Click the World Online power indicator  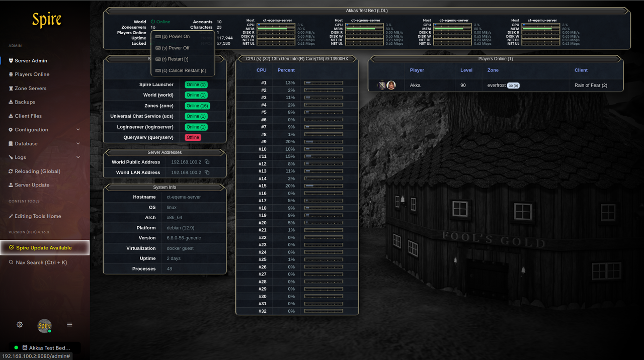tap(160, 22)
